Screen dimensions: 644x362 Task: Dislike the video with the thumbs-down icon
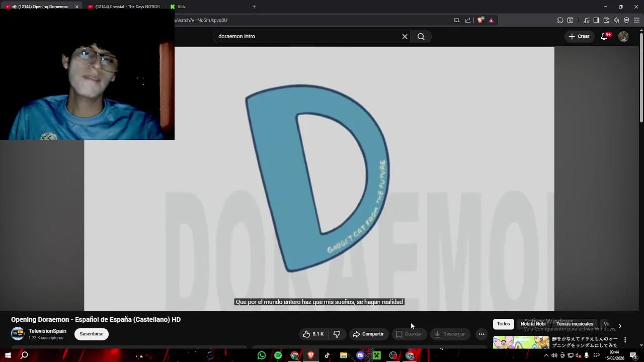(337, 334)
